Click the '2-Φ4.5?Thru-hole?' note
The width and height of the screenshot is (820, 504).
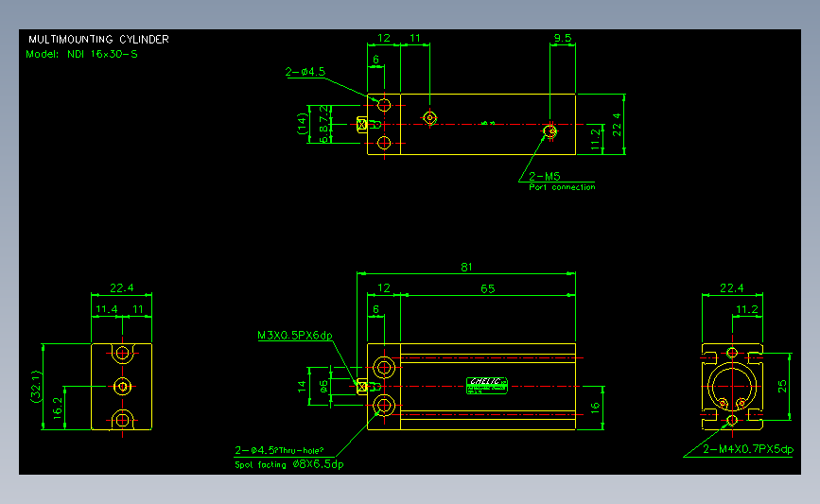(279, 450)
